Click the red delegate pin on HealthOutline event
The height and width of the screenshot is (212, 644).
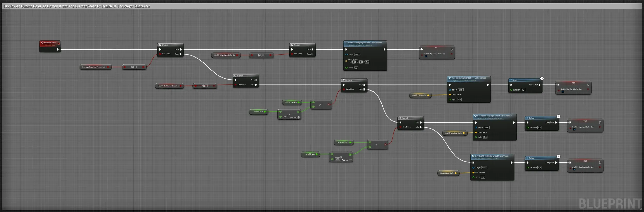59,44
